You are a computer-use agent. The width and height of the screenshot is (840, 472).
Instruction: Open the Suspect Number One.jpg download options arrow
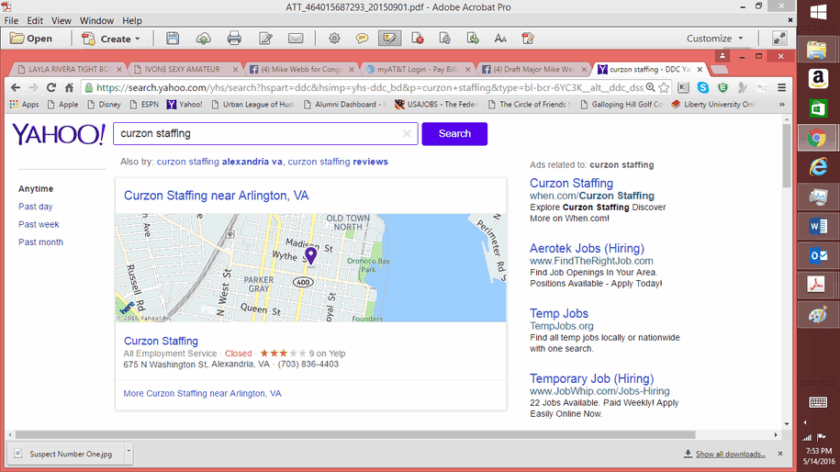click(129, 451)
